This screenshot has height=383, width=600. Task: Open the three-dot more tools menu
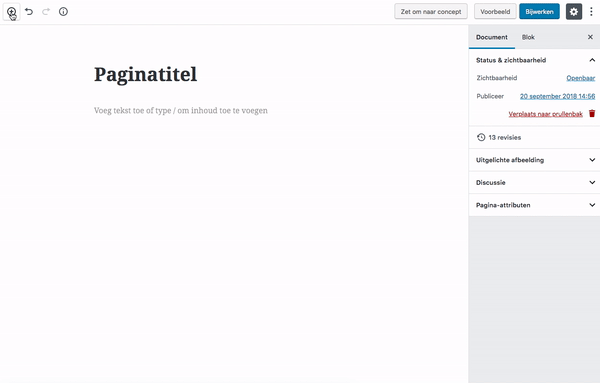pos(591,11)
